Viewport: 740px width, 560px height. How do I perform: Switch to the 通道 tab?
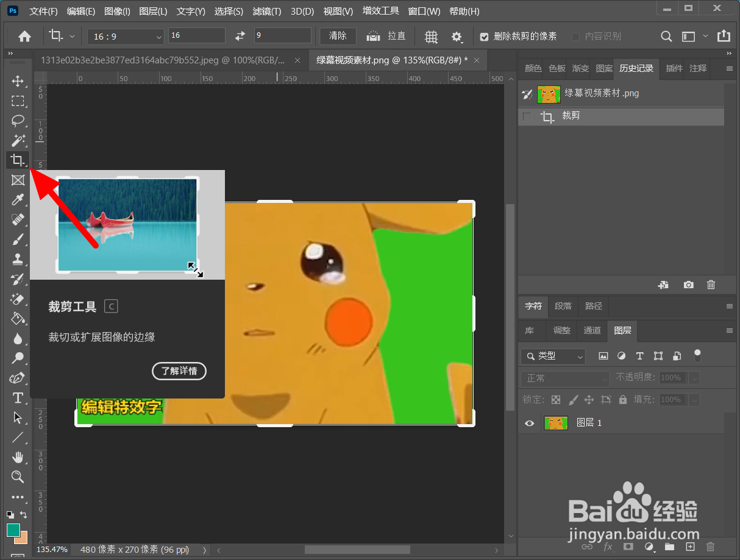click(x=592, y=330)
